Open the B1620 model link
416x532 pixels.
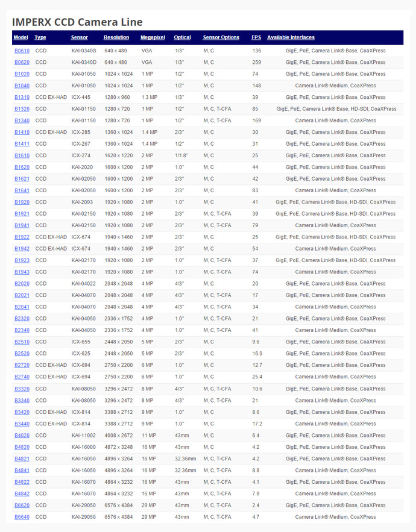pyautogui.click(x=22, y=167)
